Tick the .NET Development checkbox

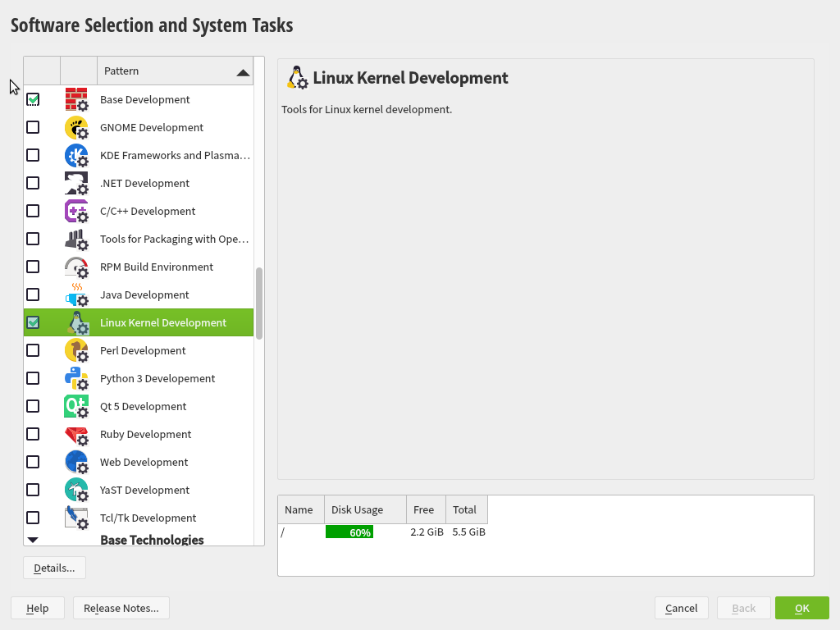click(33, 183)
